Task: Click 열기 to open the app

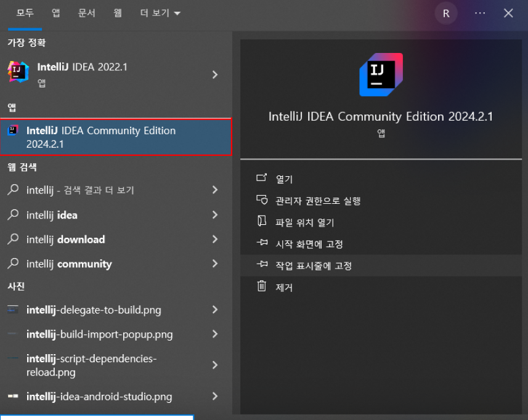Action: pyautogui.click(x=381, y=179)
